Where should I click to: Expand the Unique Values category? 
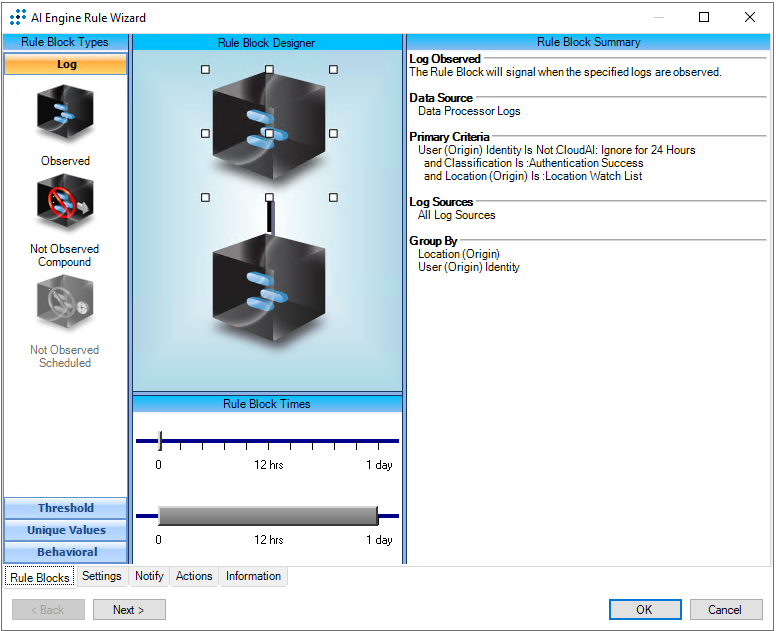pos(66,530)
